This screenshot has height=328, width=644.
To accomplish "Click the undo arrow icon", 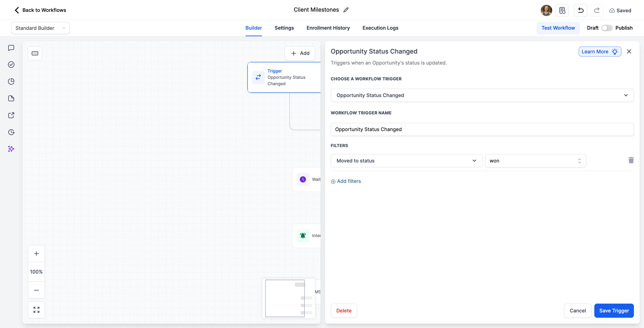I will click(581, 10).
